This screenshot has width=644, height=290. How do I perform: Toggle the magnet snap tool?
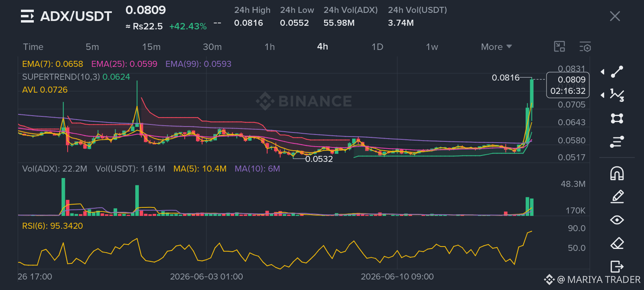coord(617,173)
